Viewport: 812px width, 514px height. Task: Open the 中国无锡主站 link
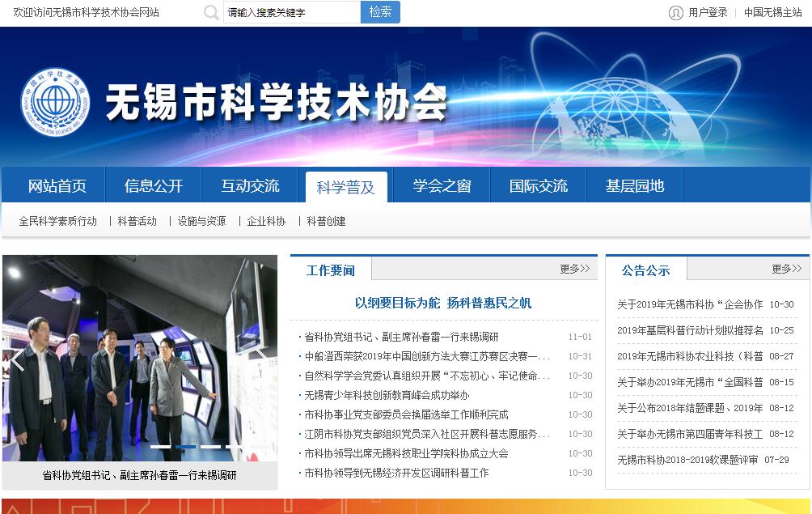coord(772,13)
